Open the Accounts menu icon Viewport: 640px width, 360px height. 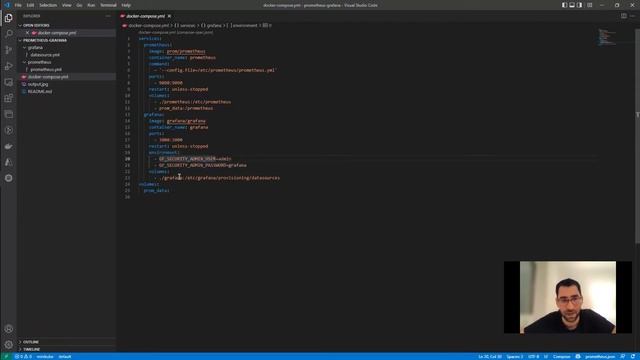point(9,329)
